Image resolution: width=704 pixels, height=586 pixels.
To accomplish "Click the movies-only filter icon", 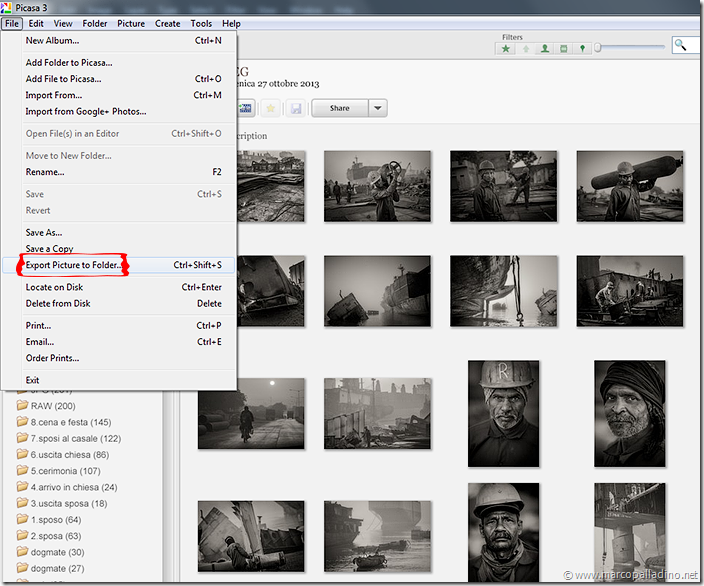I will [x=564, y=48].
